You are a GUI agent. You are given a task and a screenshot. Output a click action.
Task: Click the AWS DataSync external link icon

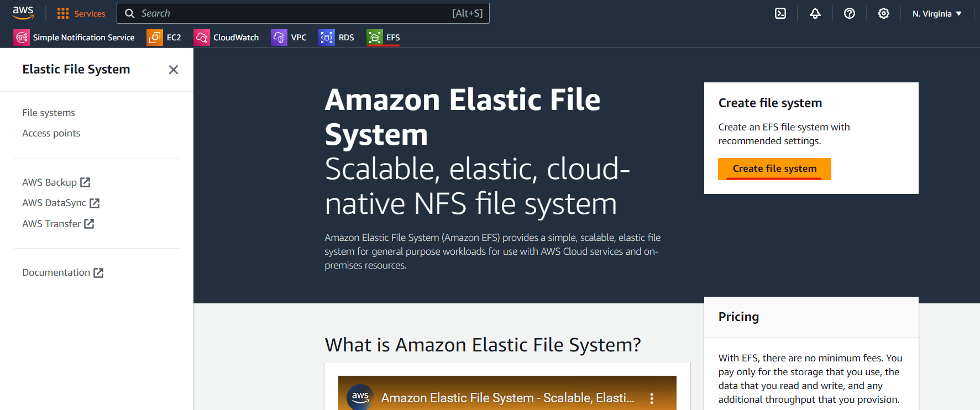click(x=95, y=203)
